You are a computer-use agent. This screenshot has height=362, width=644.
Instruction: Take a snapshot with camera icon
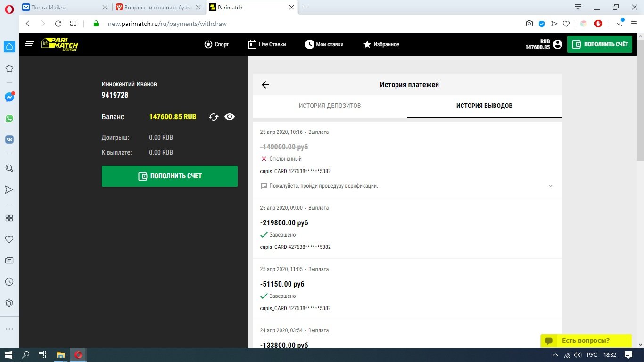click(529, 24)
